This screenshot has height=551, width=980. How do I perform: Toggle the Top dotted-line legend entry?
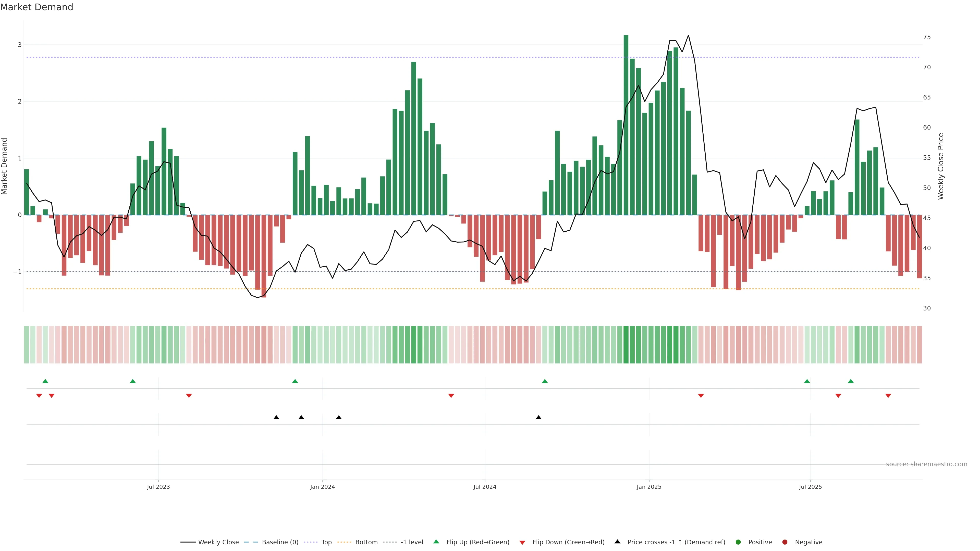coord(326,542)
